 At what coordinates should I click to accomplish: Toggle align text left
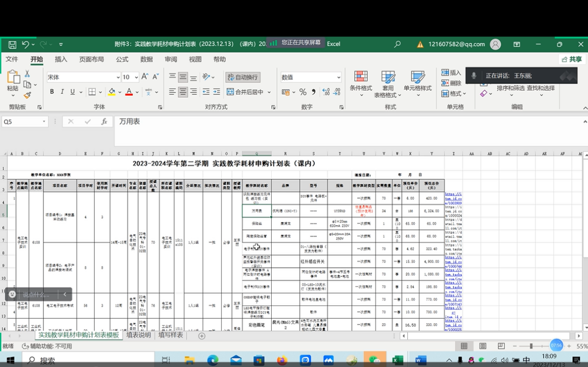(x=173, y=92)
